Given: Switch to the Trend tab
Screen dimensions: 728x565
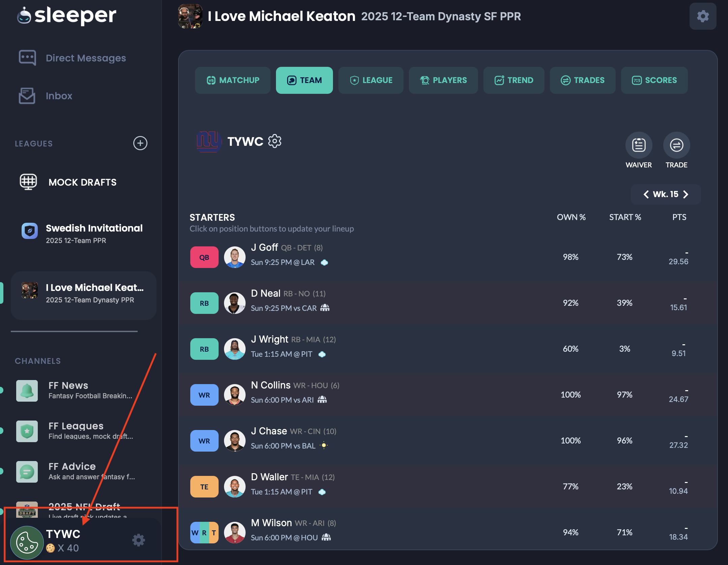Looking at the screenshot, I should tap(514, 80).
